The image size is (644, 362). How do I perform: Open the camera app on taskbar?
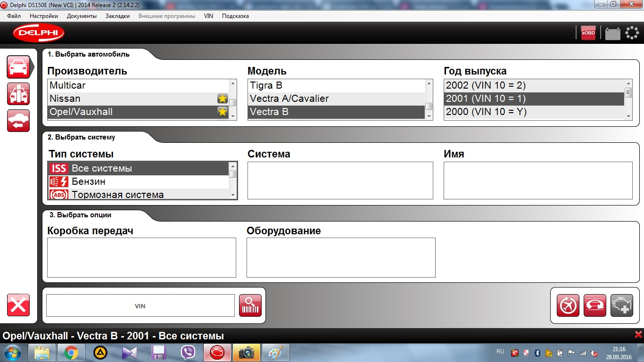point(246,353)
